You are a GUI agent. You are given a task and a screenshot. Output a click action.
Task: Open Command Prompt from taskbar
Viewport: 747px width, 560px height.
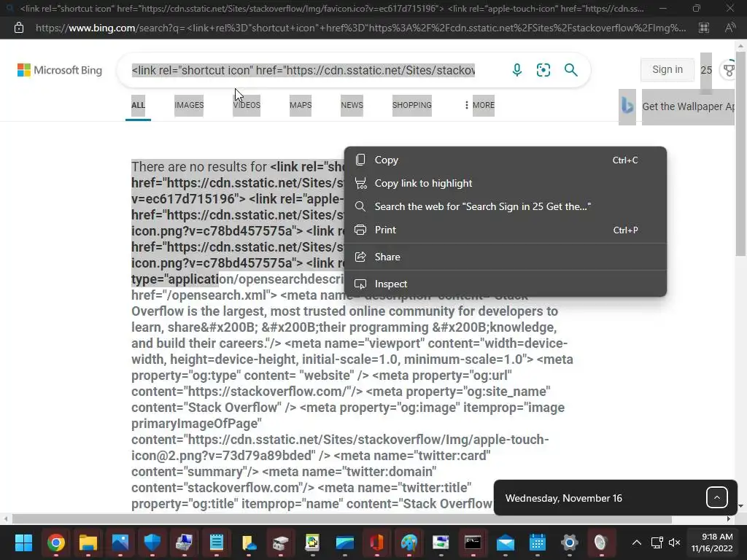click(x=473, y=542)
